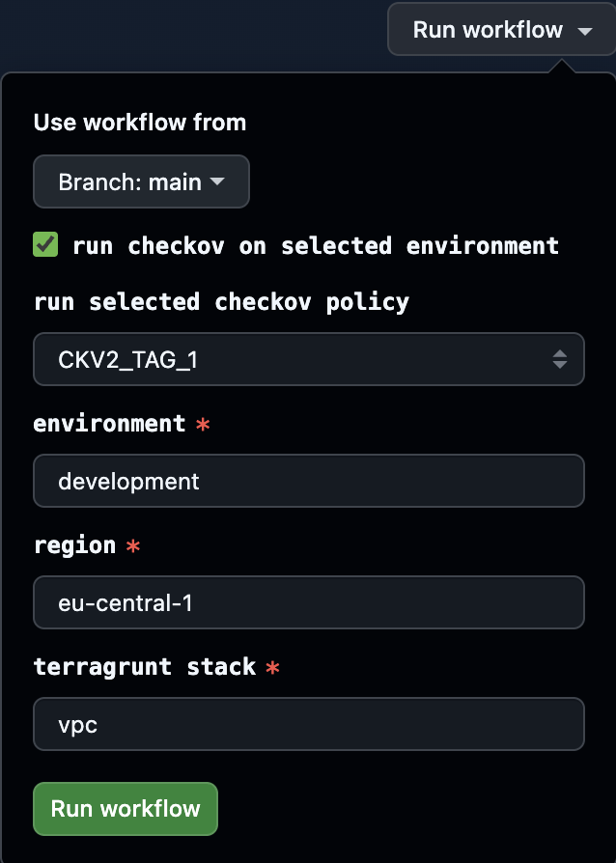
Task: Open the Branch: main selector
Action: 141,181
